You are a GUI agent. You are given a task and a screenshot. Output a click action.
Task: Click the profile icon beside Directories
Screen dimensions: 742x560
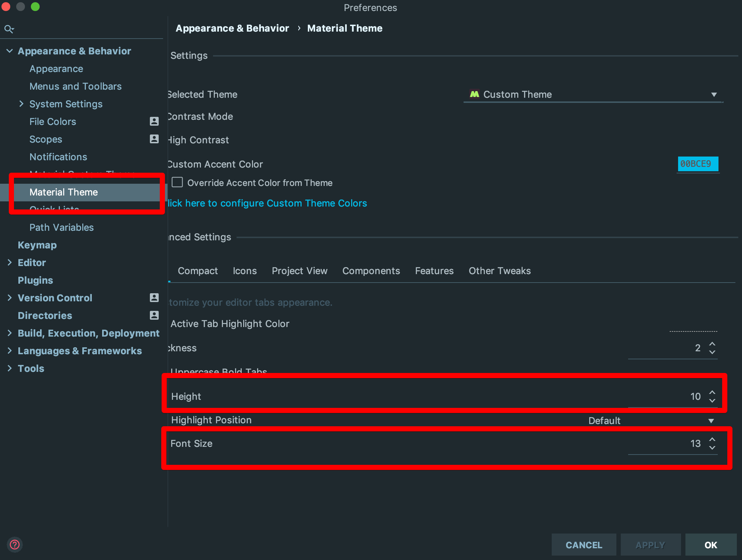[x=154, y=315]
